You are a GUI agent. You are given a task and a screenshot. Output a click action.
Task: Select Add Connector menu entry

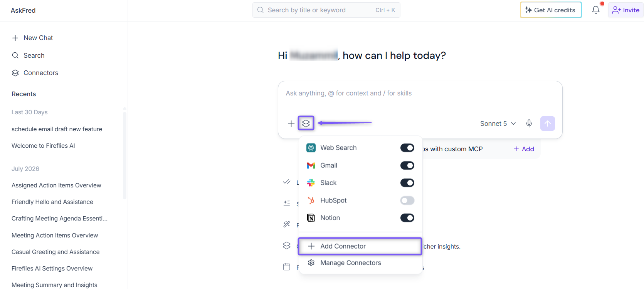[x=360, y=246]
